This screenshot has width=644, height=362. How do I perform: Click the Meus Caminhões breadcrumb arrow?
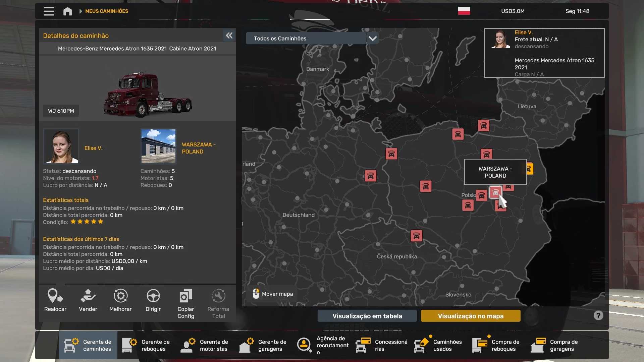tap(80, 11)
